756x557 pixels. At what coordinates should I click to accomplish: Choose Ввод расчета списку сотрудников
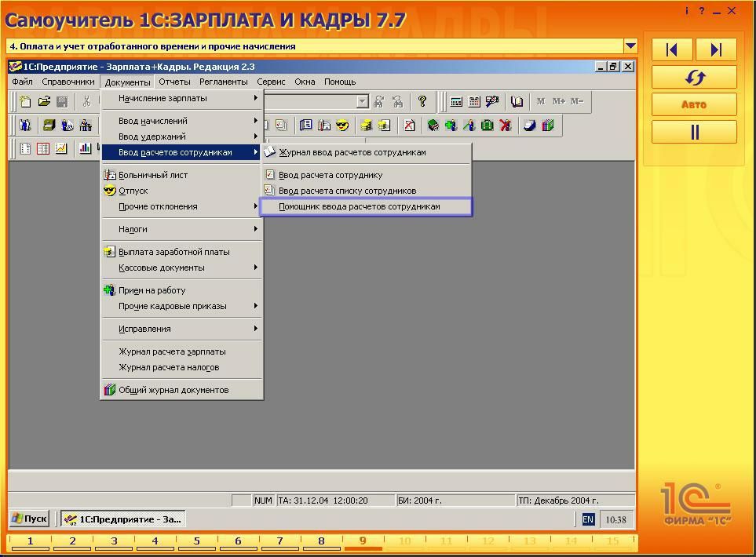366,191
